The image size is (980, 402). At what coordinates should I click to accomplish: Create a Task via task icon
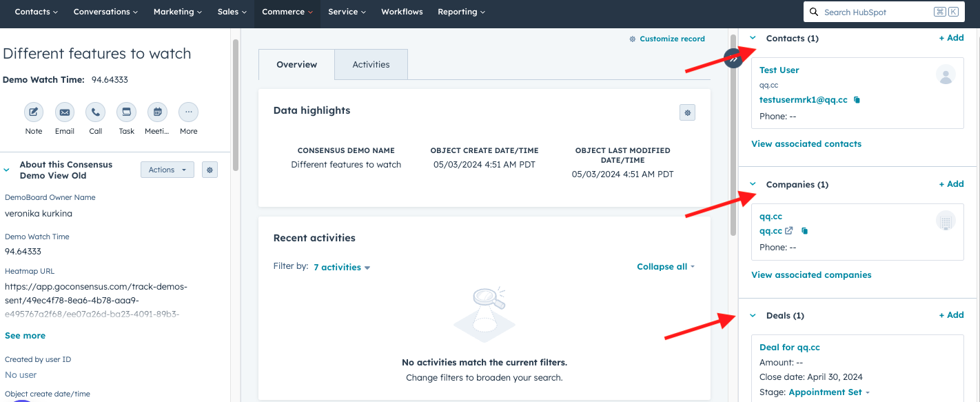[x=126, y=112]
